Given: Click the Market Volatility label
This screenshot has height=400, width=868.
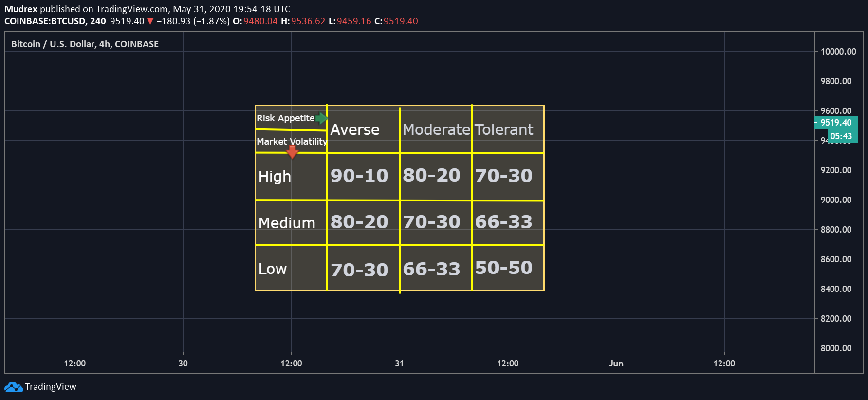Looking at the screenshot, I should 292,142.
